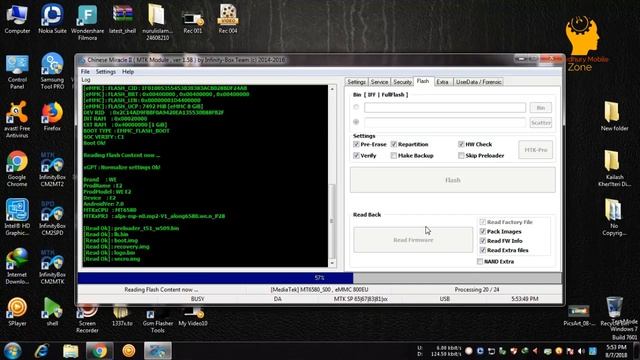Enable the NAND Extra checkbox

point(480,262)
